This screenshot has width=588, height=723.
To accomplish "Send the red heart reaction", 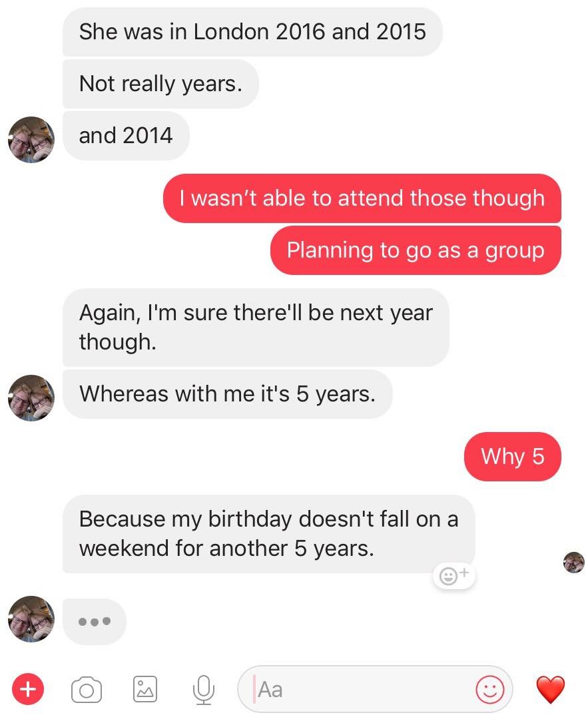I will pos(551,690).
